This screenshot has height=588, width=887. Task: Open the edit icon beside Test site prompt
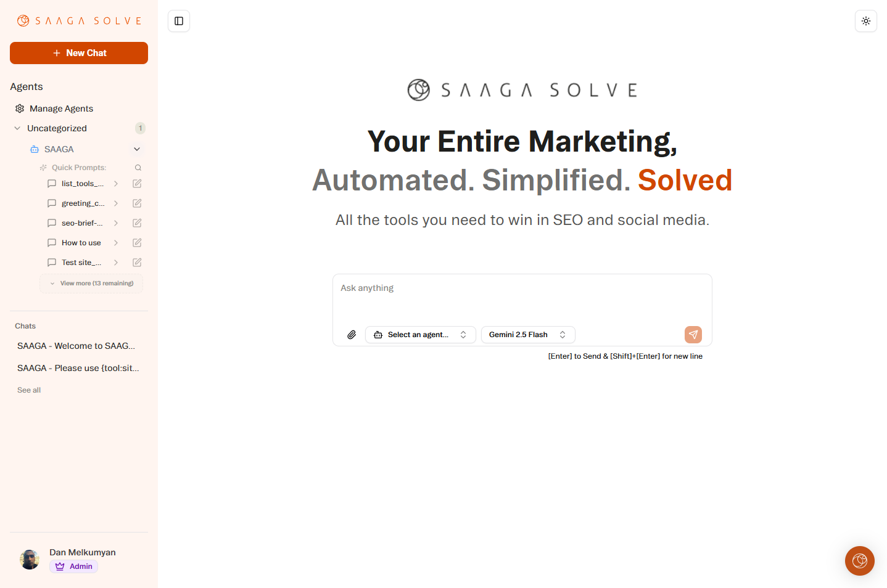[x=136, y=262]
